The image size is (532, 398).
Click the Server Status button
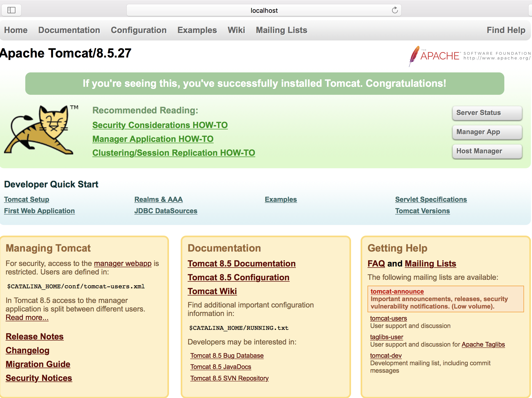pos(487,113)
